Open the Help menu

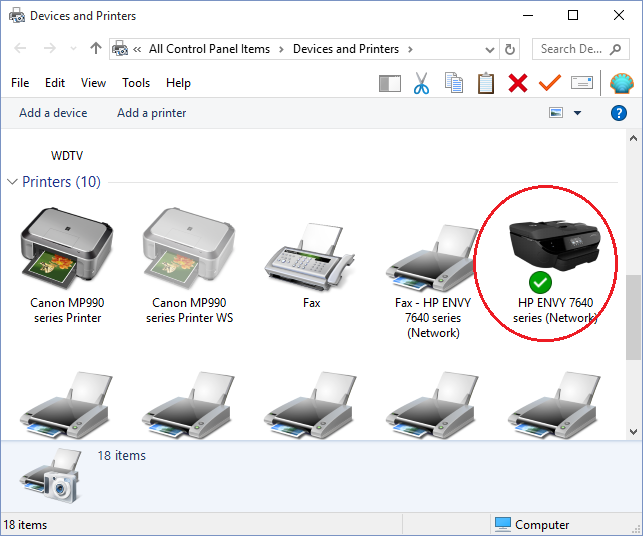[178, 83]
